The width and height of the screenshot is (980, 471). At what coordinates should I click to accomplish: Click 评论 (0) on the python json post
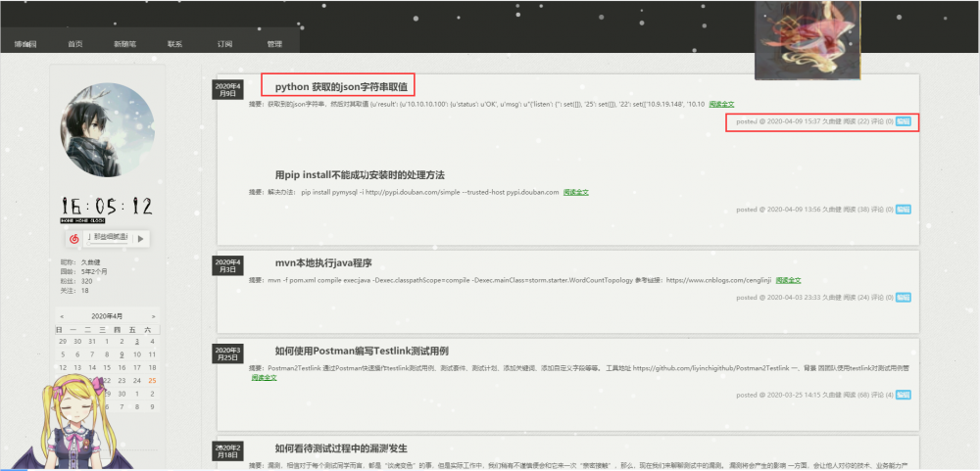pyautogui.click(x=883, y=121)
